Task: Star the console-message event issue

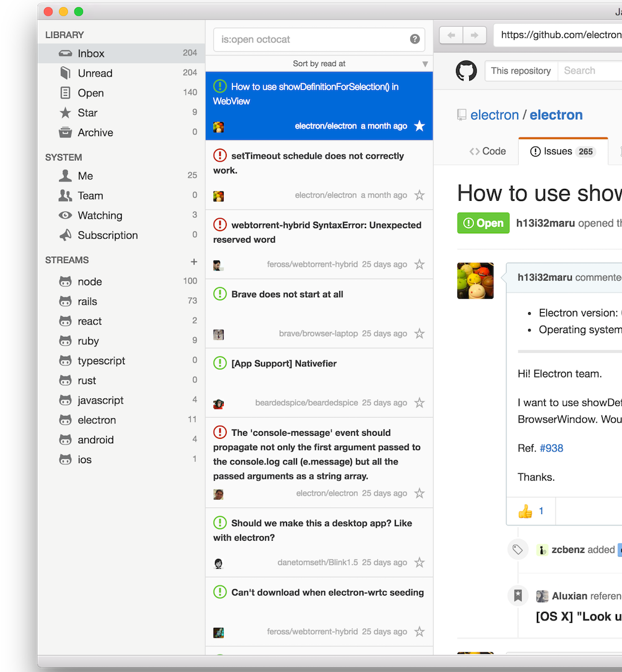Action: click(x=419, y=494)
